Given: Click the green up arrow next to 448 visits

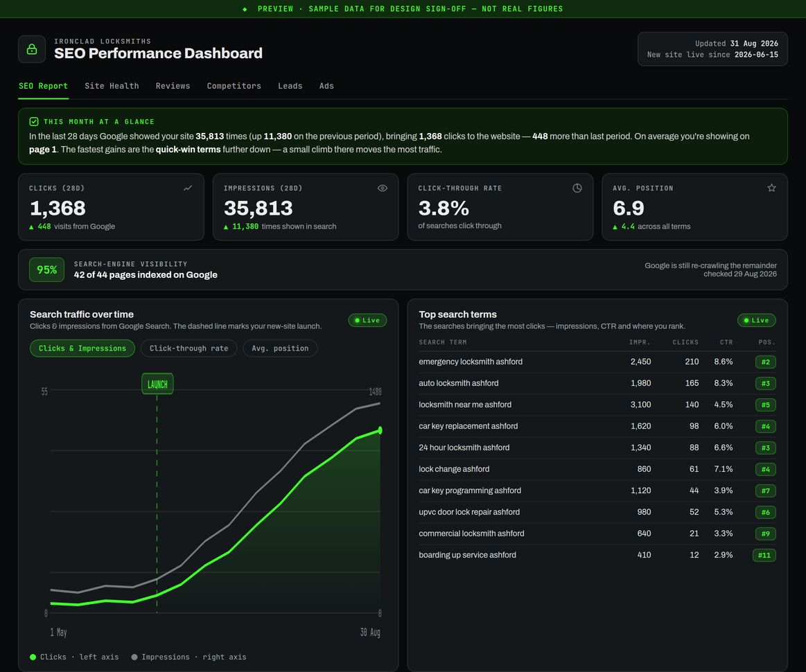Looking at the screenshot, I should click(x=31, y=227).
